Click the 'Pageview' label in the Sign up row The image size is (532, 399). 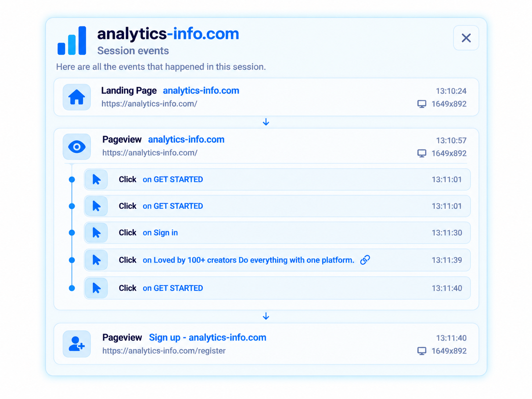tap(122, 337)
